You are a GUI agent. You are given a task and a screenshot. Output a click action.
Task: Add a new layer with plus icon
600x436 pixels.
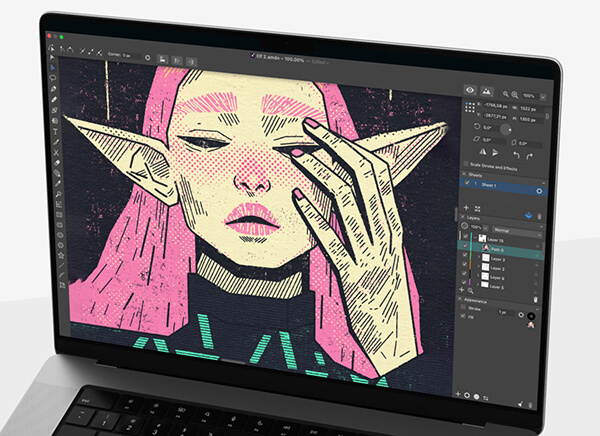click(x=462, y=290)
